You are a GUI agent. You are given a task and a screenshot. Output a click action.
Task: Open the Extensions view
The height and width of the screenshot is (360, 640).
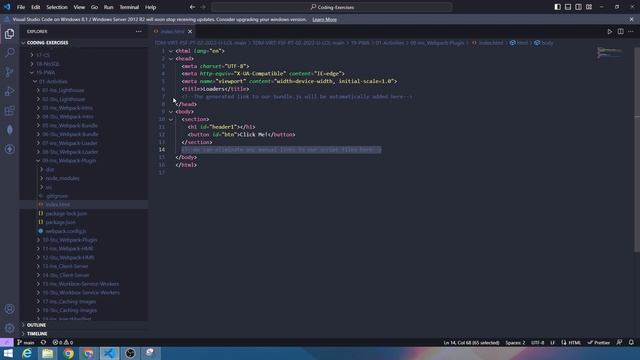9,111
